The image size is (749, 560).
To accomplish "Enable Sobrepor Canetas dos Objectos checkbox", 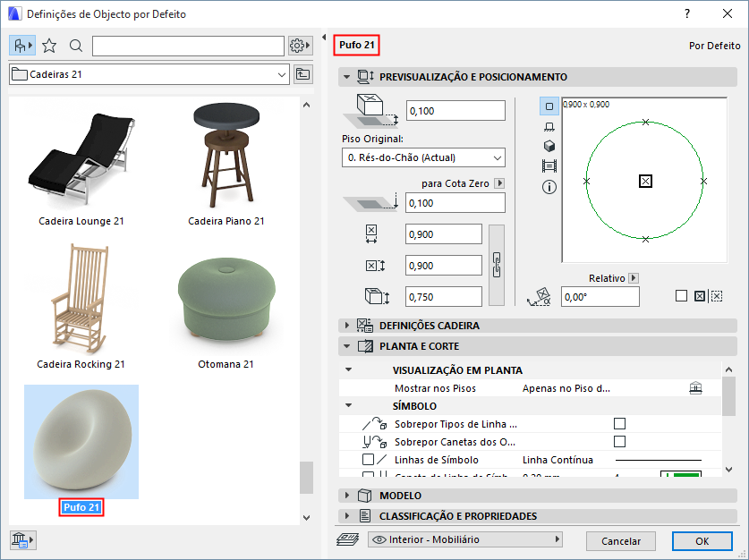I will [x=619, y=442].
